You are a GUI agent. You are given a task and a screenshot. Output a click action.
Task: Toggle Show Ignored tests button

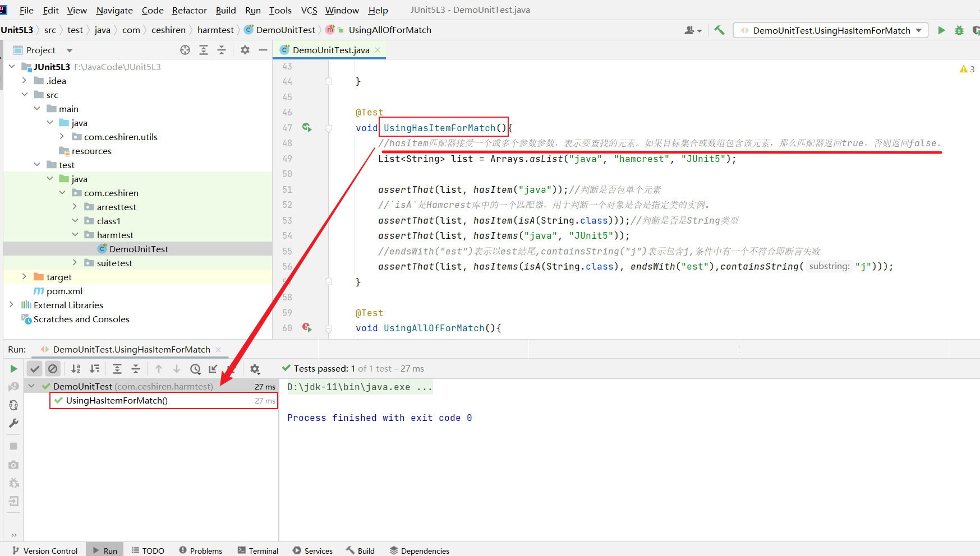[53, 369]
